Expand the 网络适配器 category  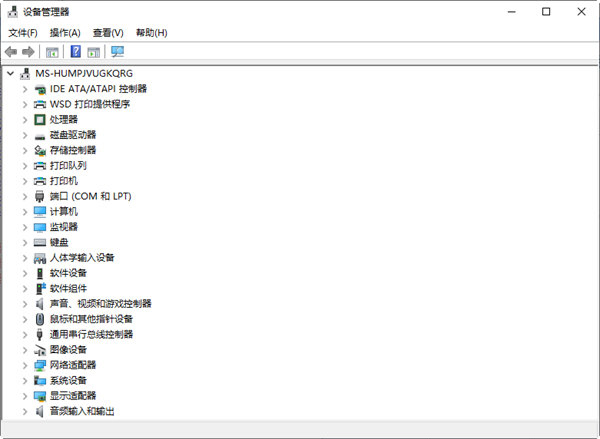click(x=25, y=365)
